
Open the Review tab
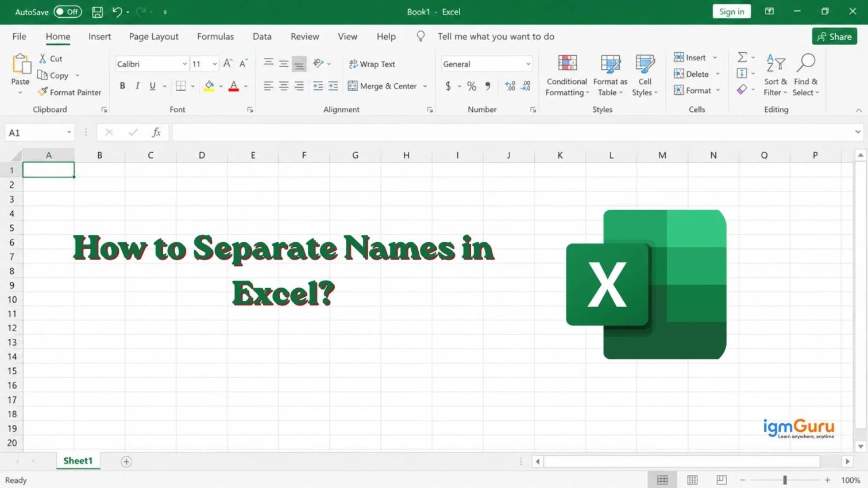coord(304,36)
